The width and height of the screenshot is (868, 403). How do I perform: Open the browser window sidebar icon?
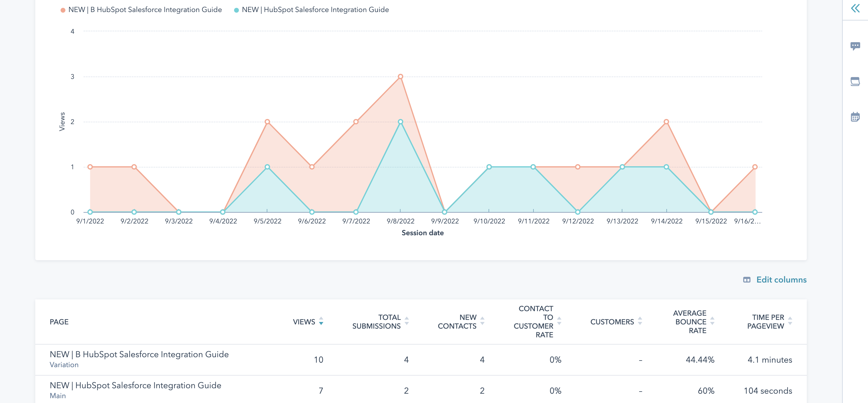[855, 82]
